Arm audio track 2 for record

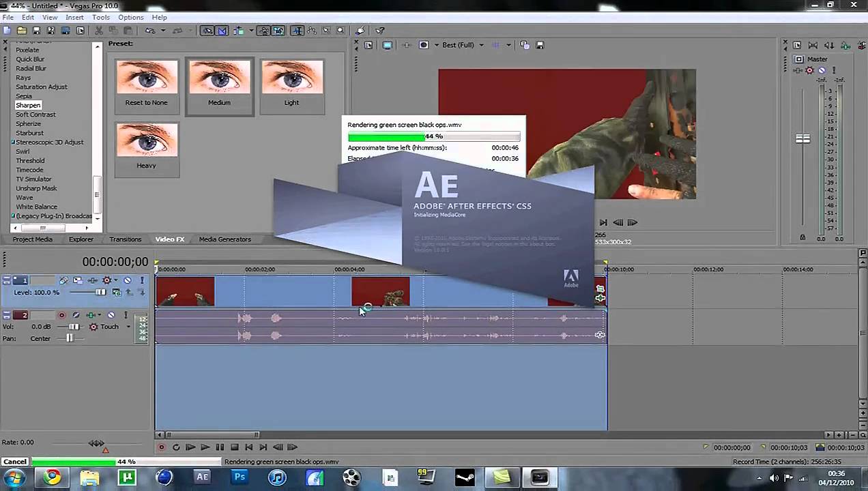61,315
